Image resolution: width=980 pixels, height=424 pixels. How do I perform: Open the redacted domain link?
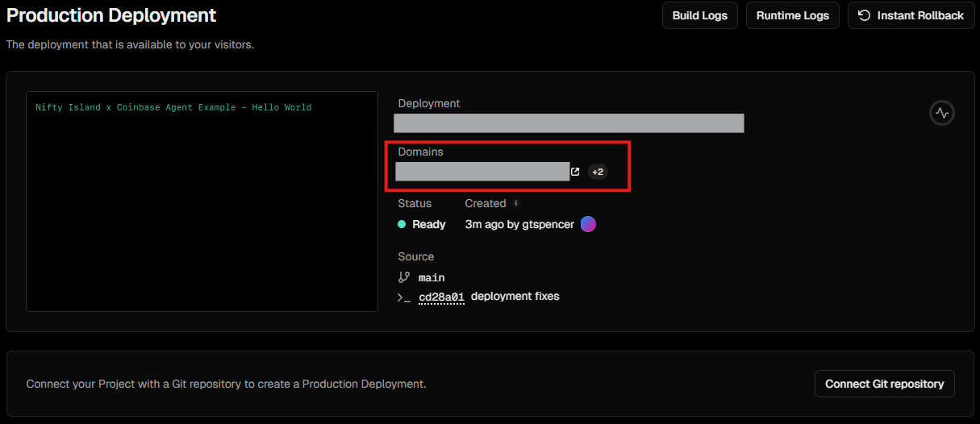click(x=482, y=172)
